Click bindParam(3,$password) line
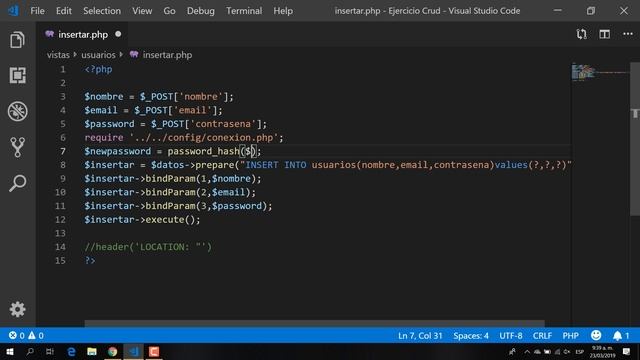This screenshot has width=640, height=360. click(178, 206)
